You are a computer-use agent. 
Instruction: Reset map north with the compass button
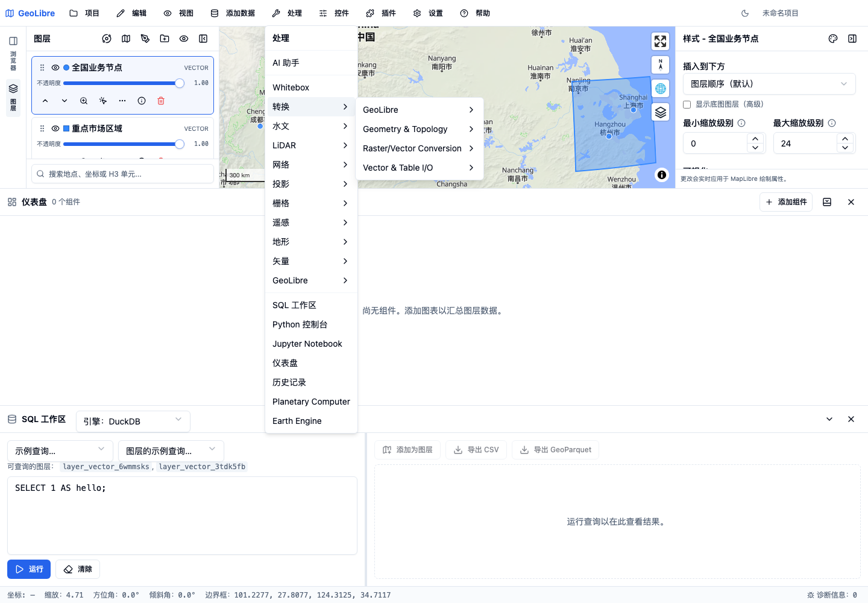[661, 65]
